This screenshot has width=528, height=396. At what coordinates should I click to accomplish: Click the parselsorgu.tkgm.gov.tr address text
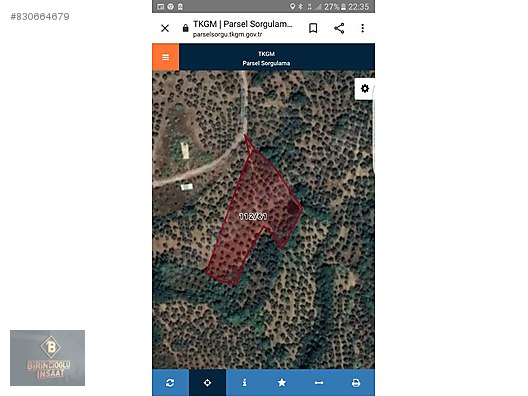227,34
